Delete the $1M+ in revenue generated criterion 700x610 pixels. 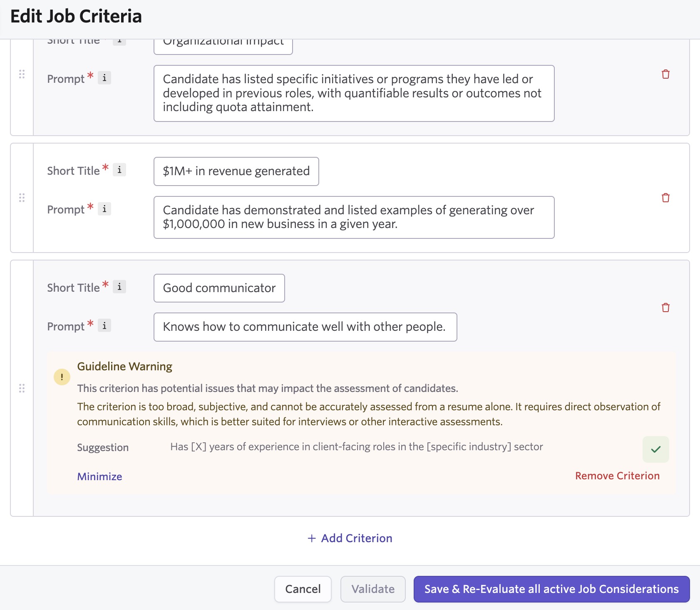[665, 198]
